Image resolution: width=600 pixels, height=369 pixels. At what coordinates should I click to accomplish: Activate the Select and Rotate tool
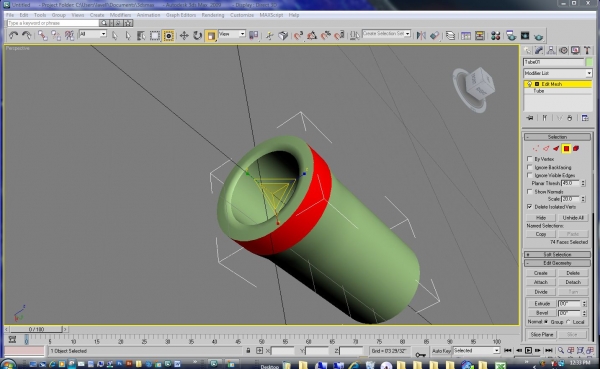[197, 36]
